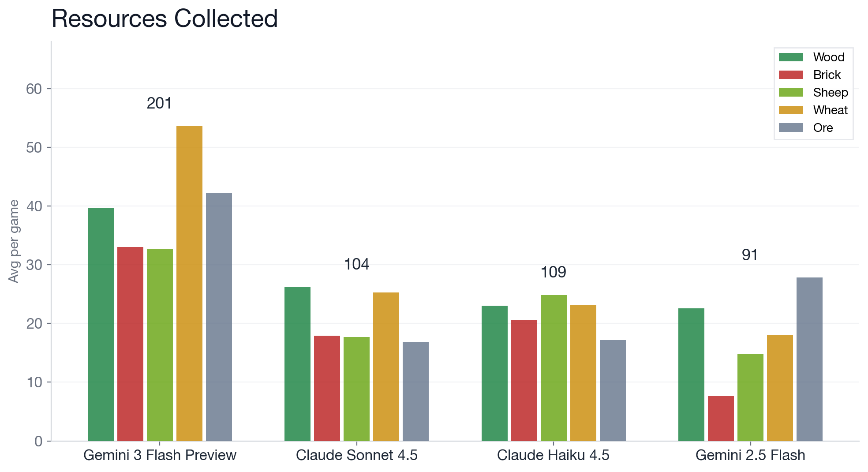Select the Avg per game axis title
Screen dimensions: 868x472
pyautogui.click(x=14, y=241)
